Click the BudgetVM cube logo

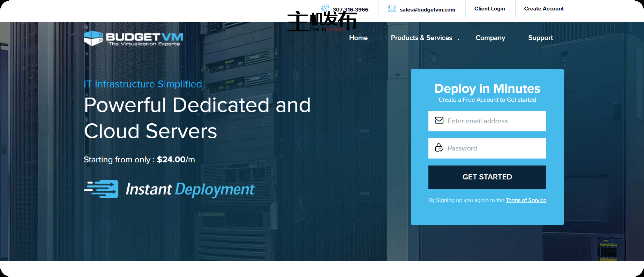pyautogui.click(x=93, y=38)
